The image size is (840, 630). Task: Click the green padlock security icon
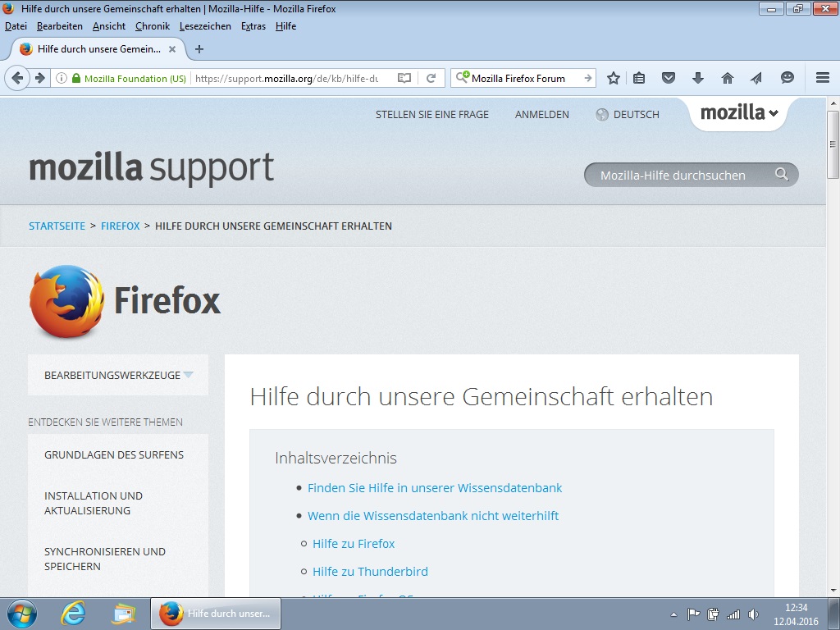point(76,78)
